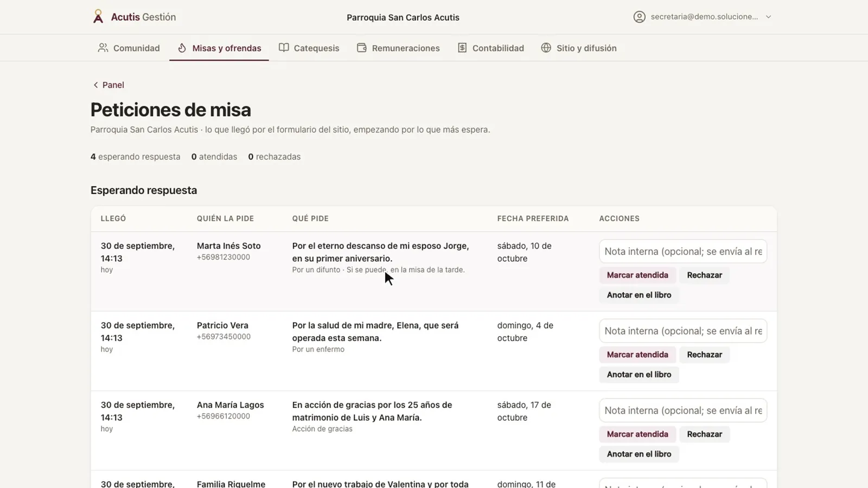Mark Ana María Lagos petition as atendida
868x488 pixels.
637,434
